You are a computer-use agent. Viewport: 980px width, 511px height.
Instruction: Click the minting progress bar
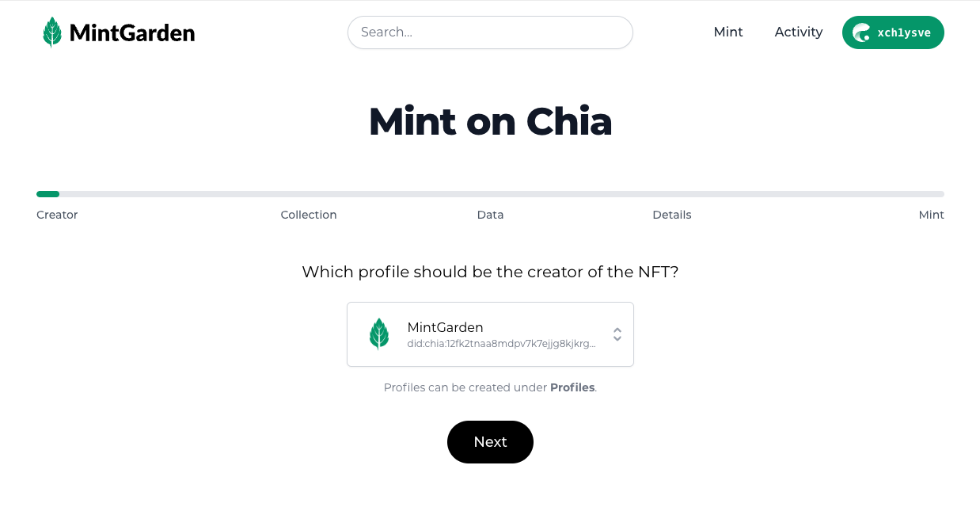click(x=490, y=193)
